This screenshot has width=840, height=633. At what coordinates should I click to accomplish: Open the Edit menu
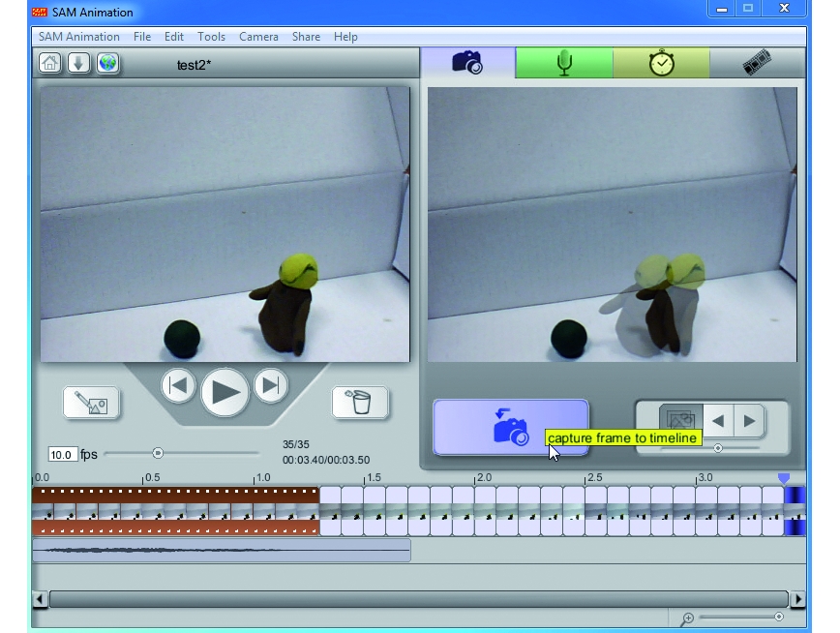[x=173, y=37]
